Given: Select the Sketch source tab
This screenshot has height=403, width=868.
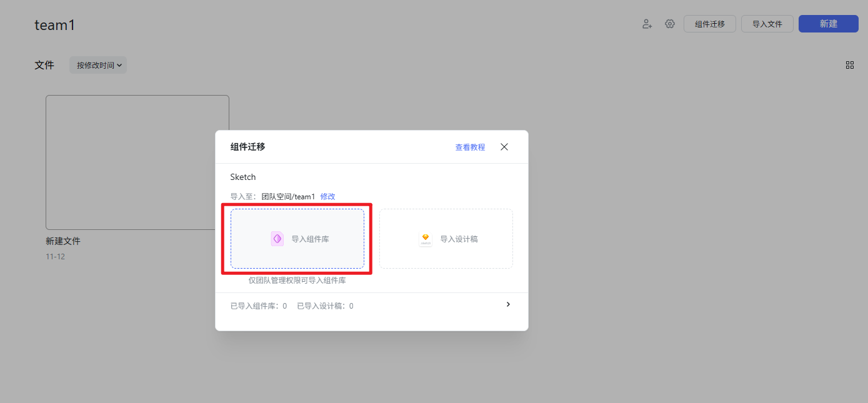Looking at the screenshot, I should [x=243, y=177].
